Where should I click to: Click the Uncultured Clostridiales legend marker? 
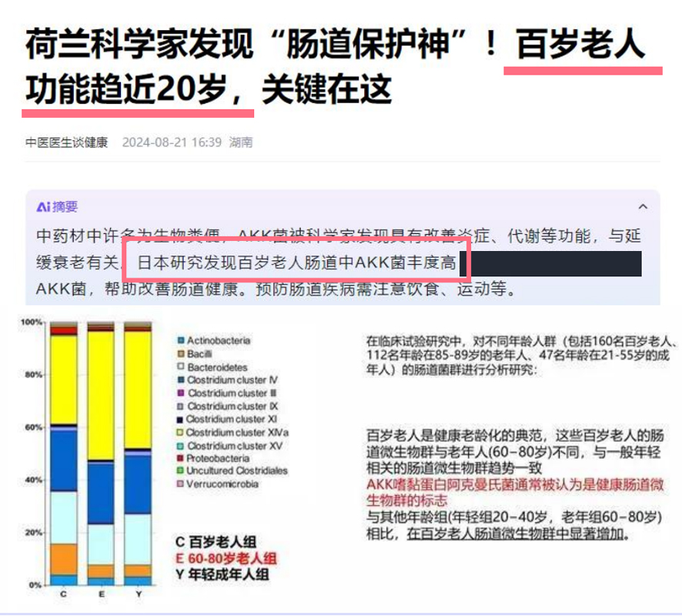tap(181, 470)
